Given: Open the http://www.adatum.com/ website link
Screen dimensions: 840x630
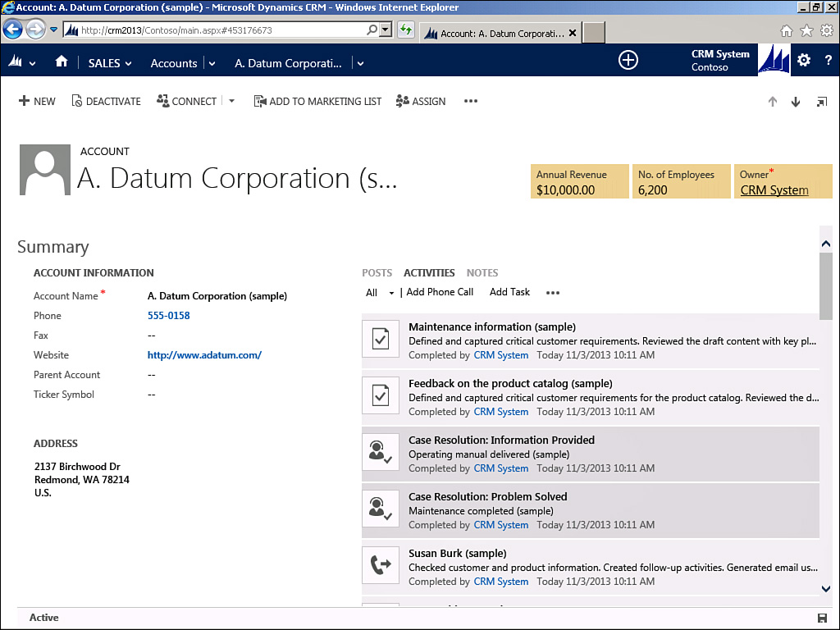Looking at the screenshot, I should point(204,354).
